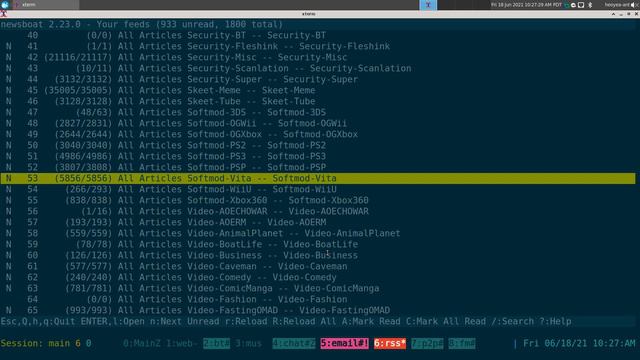Click 'C:Mark All Read' key hint
The height and width of the screenshot is (360, 640).
[446, 322]
